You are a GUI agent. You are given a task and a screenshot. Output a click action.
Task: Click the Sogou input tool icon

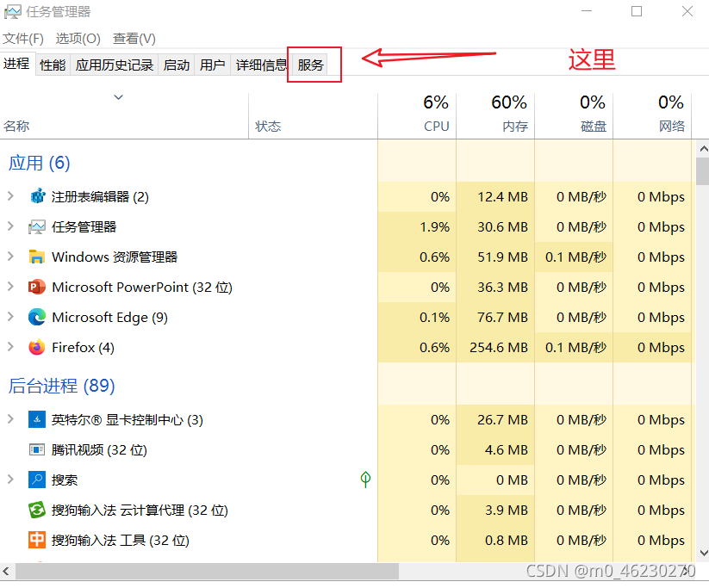(x=37, y=540)
